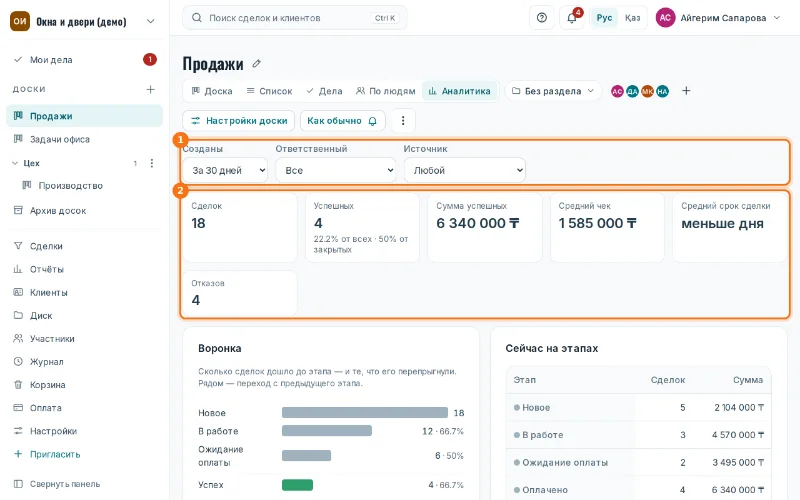Open Продажи board in sidebar
Image resolution: width=800 pixels, height=500 pixels.
(84, 116)
